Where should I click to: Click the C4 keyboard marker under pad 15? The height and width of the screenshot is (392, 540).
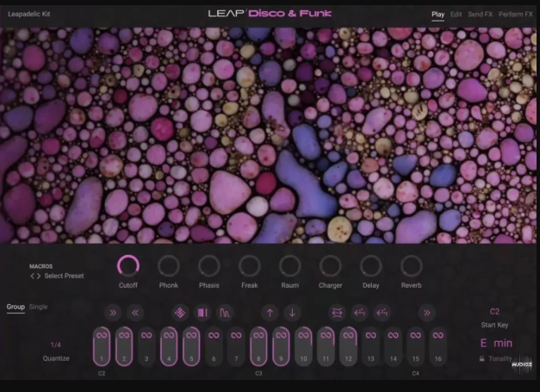[x=416, y=373]
